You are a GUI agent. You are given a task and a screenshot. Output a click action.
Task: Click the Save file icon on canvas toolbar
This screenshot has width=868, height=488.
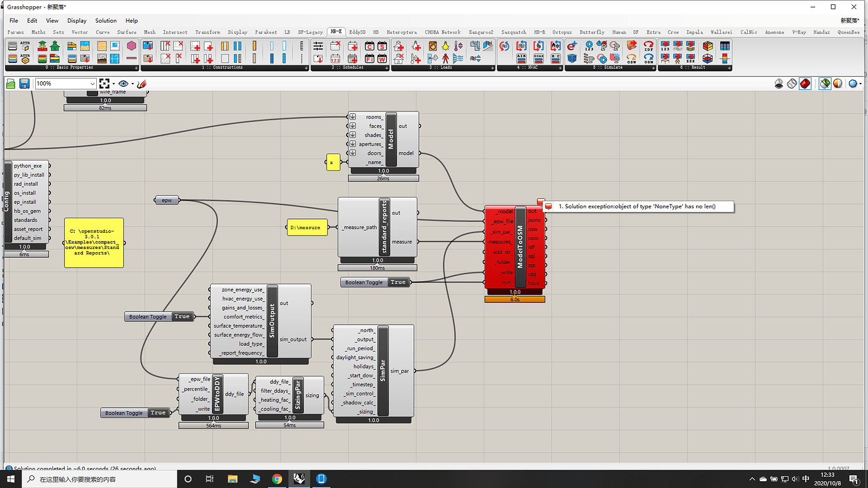tap(24, 83)
